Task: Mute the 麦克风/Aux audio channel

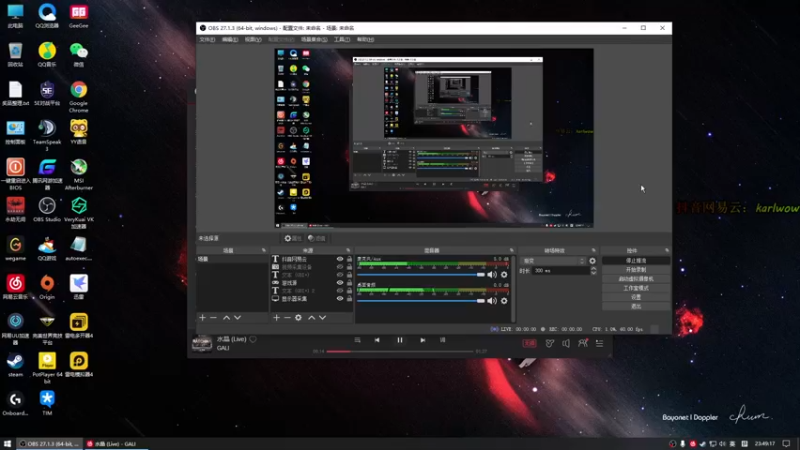Action: click(492, 274)
